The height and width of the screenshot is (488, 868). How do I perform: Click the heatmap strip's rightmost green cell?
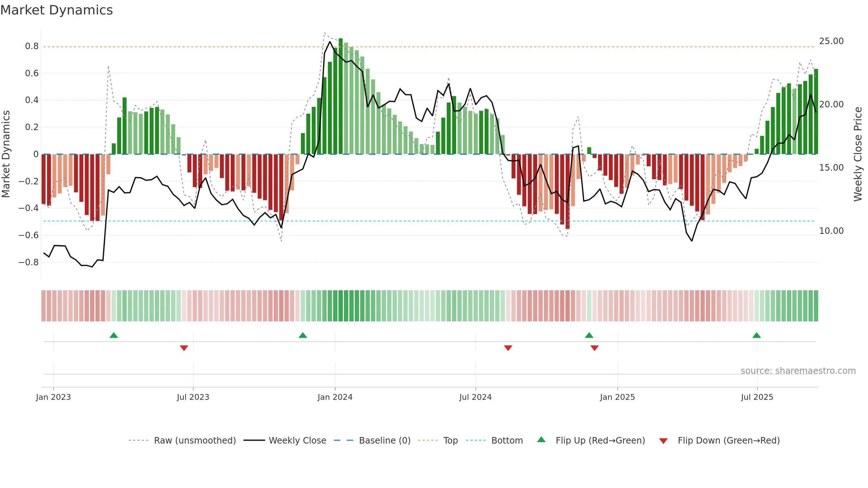click(816, 306)
